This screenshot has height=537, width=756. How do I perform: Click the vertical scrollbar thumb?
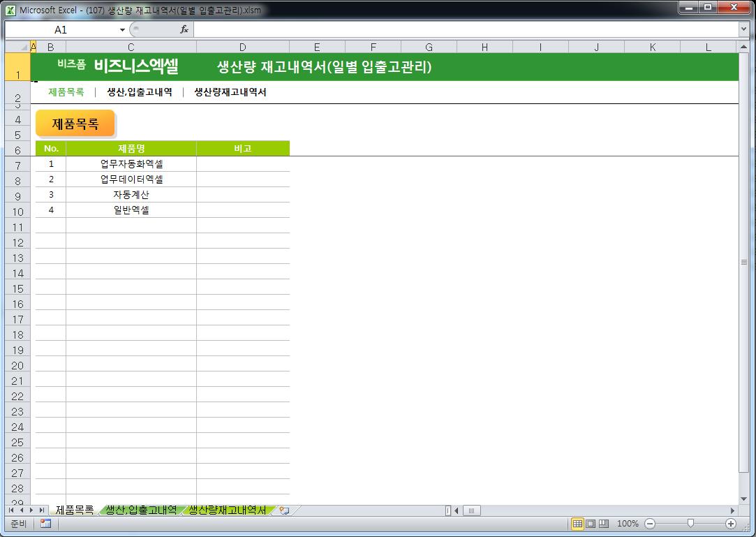743,263
